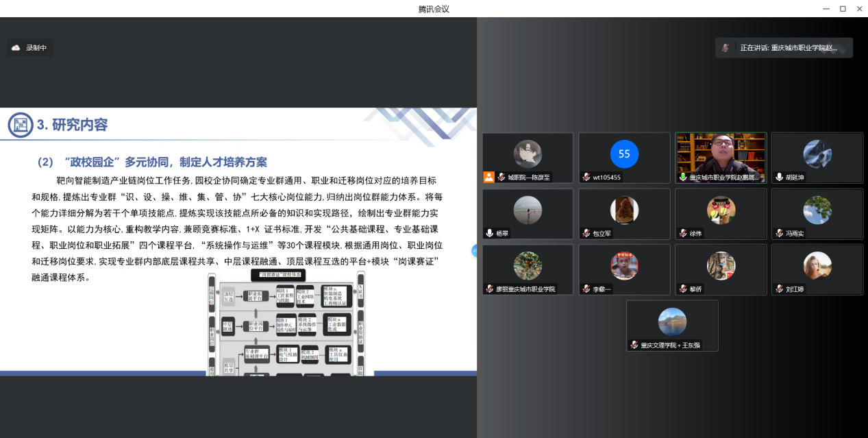Viewport: 868px width, 438px height.
Task: Click the floating blue 65 badge on the slide
Action: tap(476, 250)
